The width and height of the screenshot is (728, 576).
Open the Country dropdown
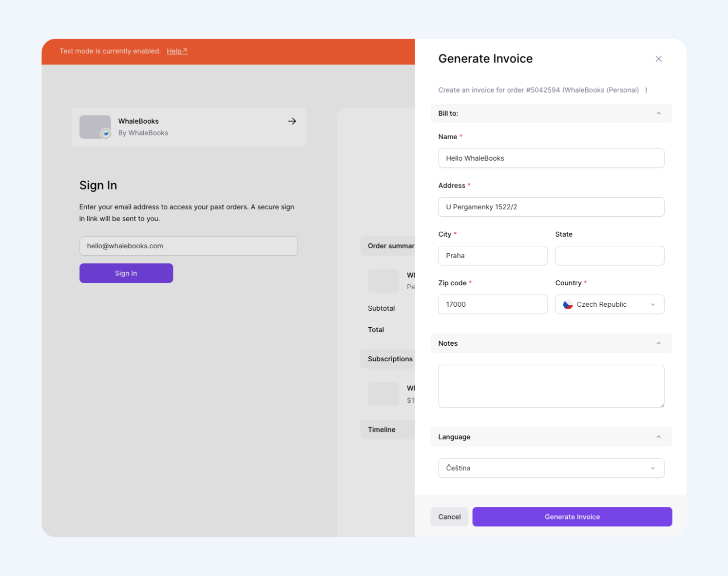pos(610,304)
